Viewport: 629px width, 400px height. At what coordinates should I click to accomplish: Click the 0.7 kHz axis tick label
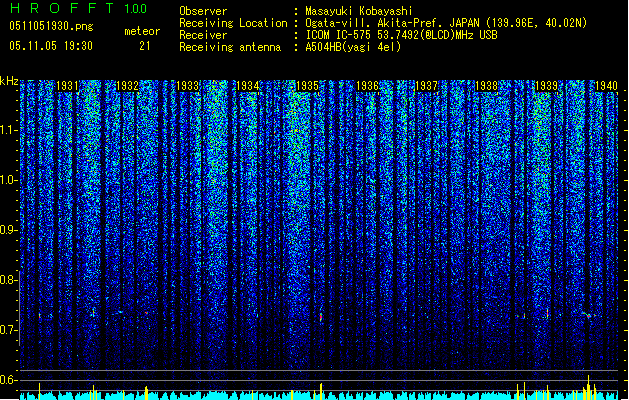click(8, 330)
